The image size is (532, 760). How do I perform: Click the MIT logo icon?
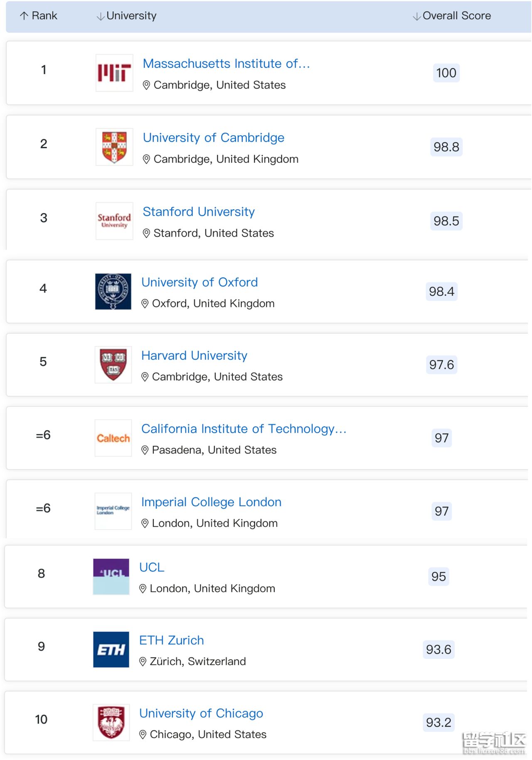point(114,73)
